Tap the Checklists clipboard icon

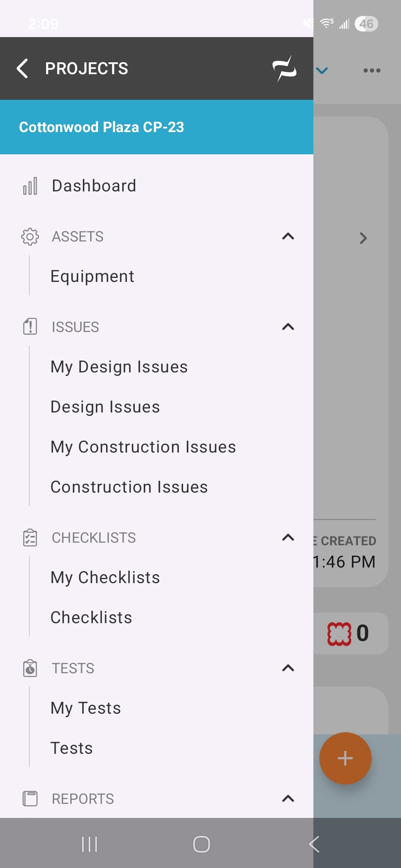pos(30,538)
